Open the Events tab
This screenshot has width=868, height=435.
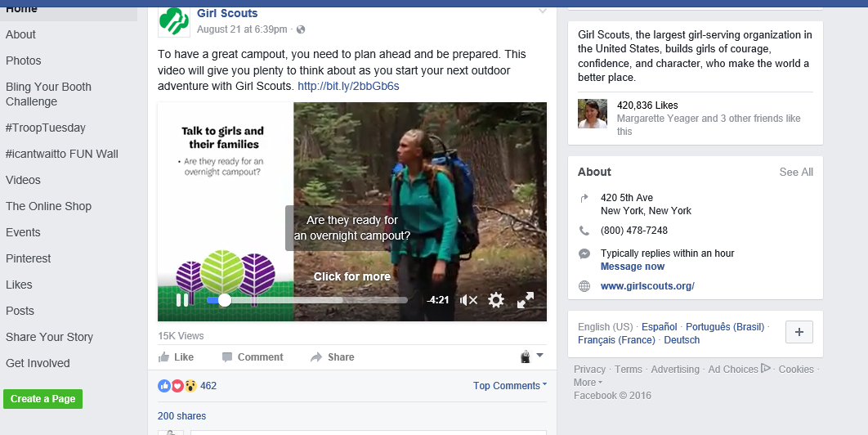click(x=23, y=232)
